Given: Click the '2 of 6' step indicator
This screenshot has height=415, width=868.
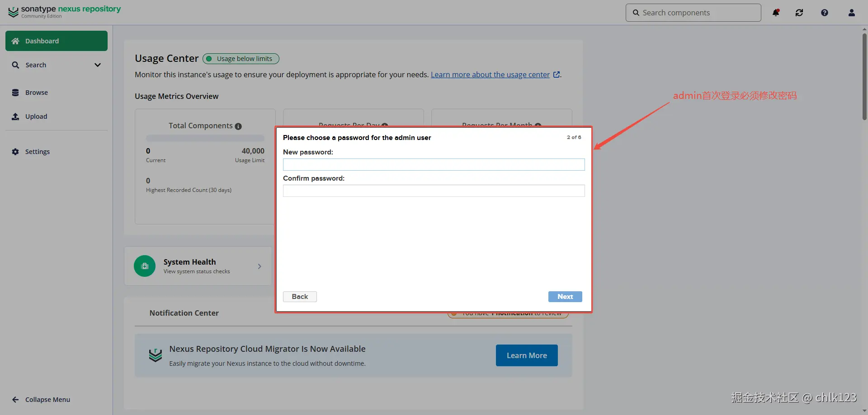Looking at the screenshot, I should tap(574, 137).
